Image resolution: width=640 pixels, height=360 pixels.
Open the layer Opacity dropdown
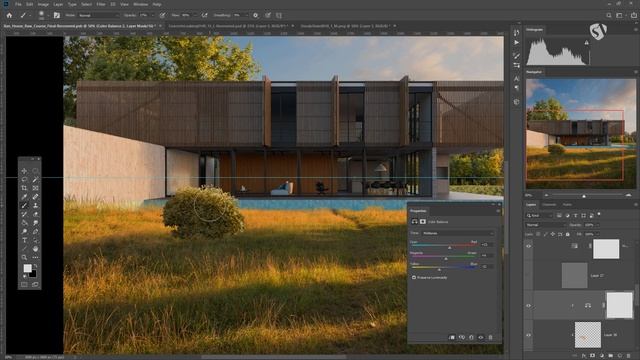pyautogui.click(x=597, y=225)
